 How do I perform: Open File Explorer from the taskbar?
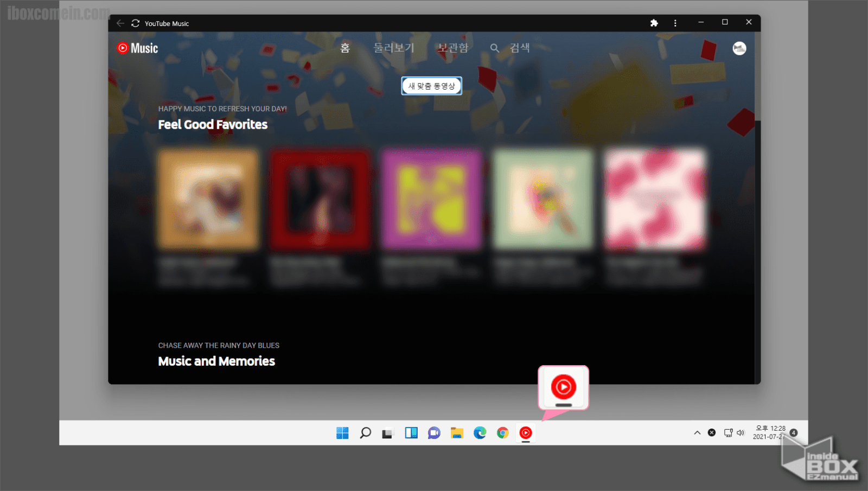457,433
